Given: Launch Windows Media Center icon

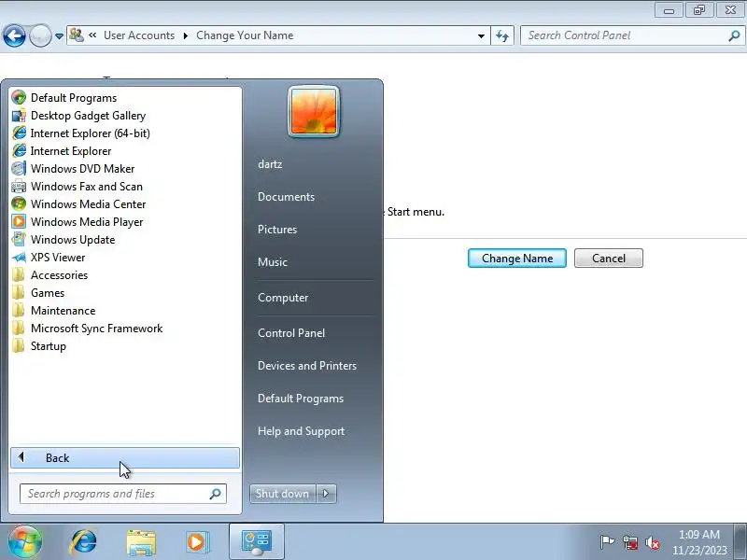Looking at the screenshot, I should coord(19,204).
